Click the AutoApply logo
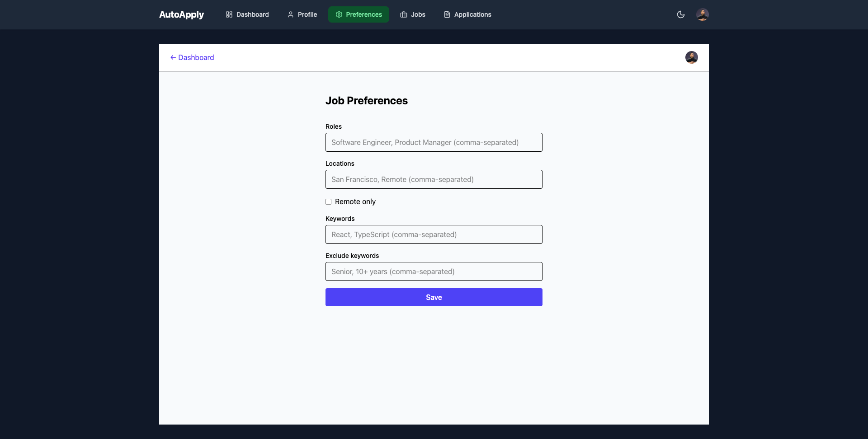This screenshot has width=868, height=439. [x=181, y=14]
